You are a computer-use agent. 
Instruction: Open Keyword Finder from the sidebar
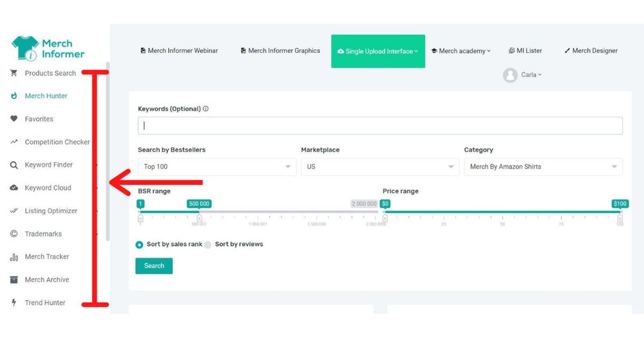point(49,165)
